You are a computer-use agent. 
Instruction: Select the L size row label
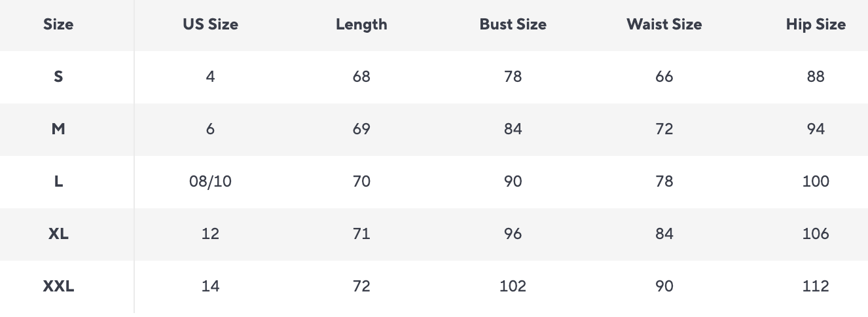[x=58, y=181]
